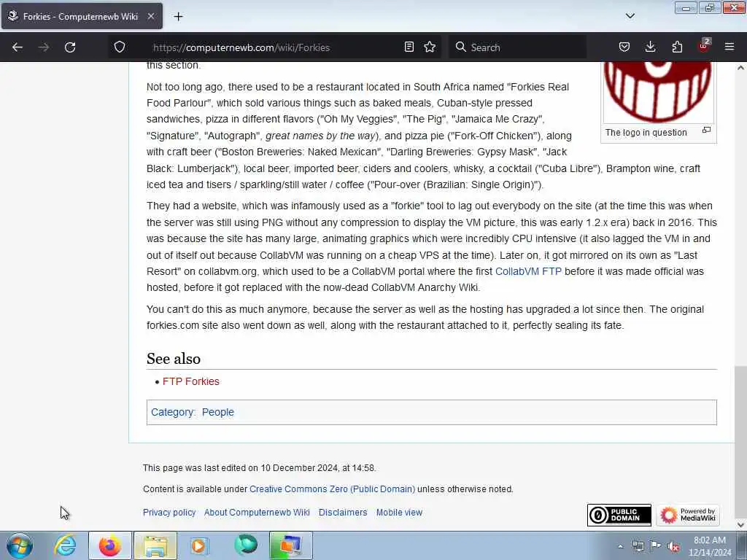Select the Forkies - Computernewb Wiki tab
This screenshot has height=560, width=747.
82,16
